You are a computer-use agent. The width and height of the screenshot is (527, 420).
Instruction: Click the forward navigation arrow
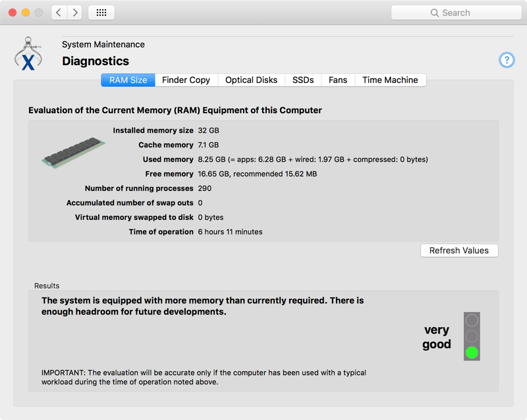tap(74, 13)
